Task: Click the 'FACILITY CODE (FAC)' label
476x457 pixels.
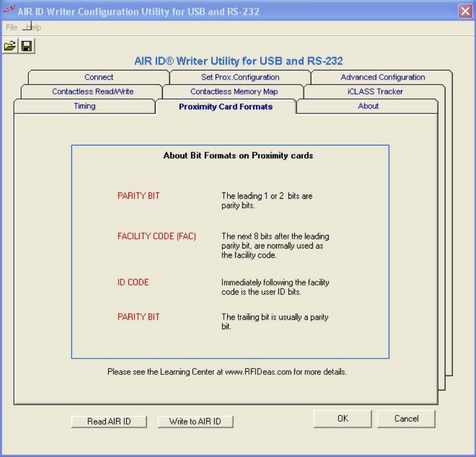Action: 157,236
